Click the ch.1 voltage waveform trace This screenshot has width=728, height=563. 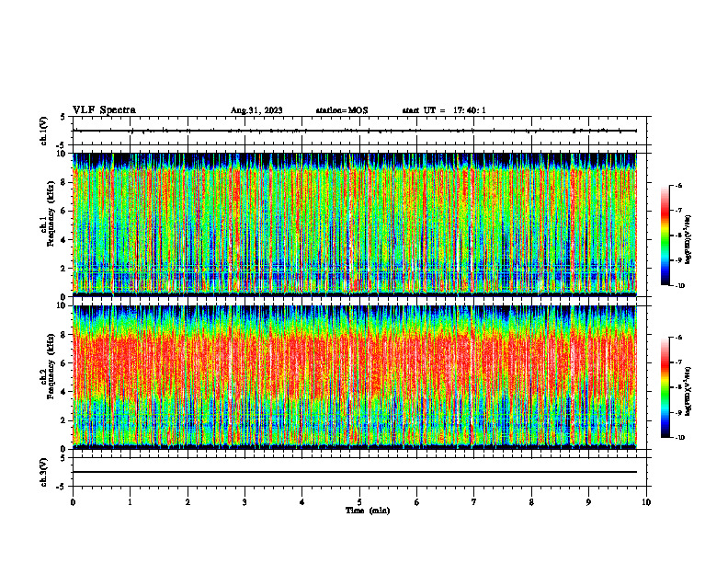tap(355, 131)
